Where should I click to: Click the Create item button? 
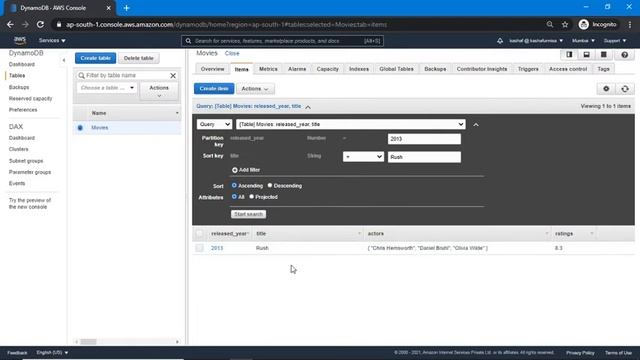[214, 89]
